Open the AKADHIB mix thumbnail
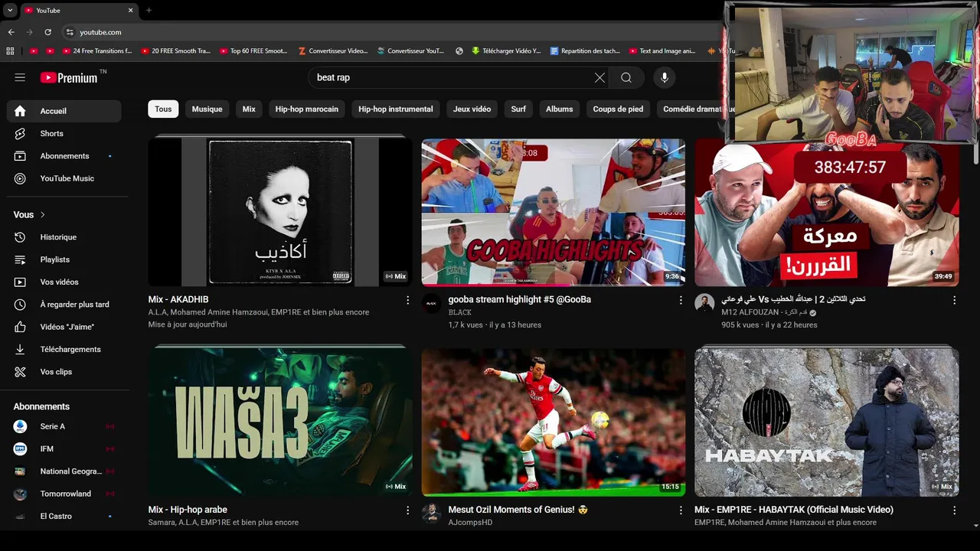The image size is (980, 551). (280, 213)
